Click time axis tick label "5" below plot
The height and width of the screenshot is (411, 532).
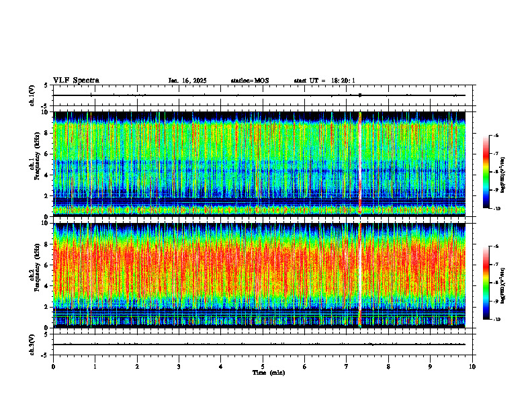click(x=263, y=367)
